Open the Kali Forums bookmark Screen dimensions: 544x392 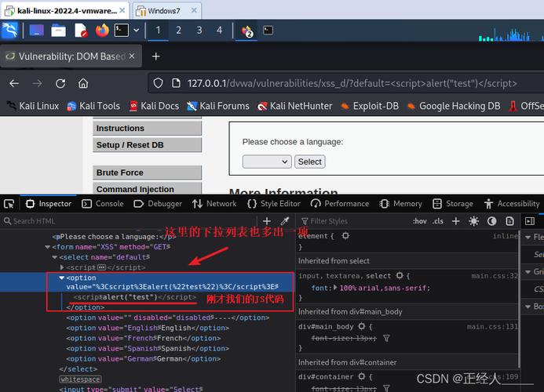218,106
